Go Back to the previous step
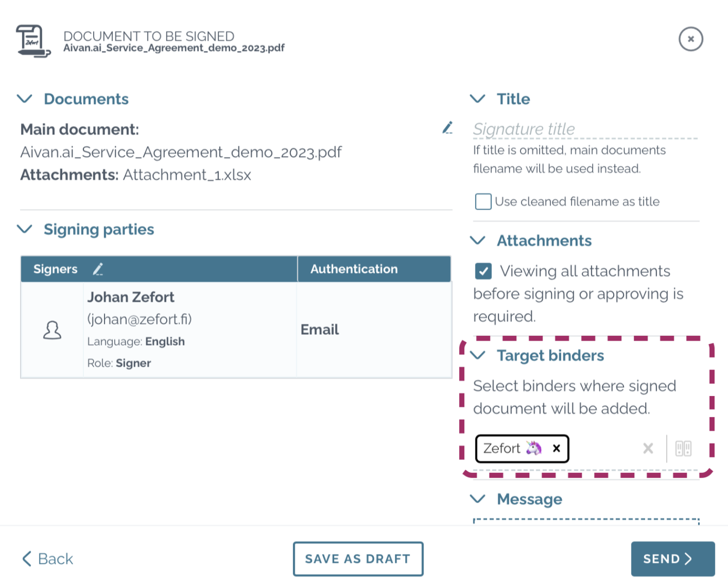The width and height of the screenshot is (728, 585). click(x=48, y=559)
